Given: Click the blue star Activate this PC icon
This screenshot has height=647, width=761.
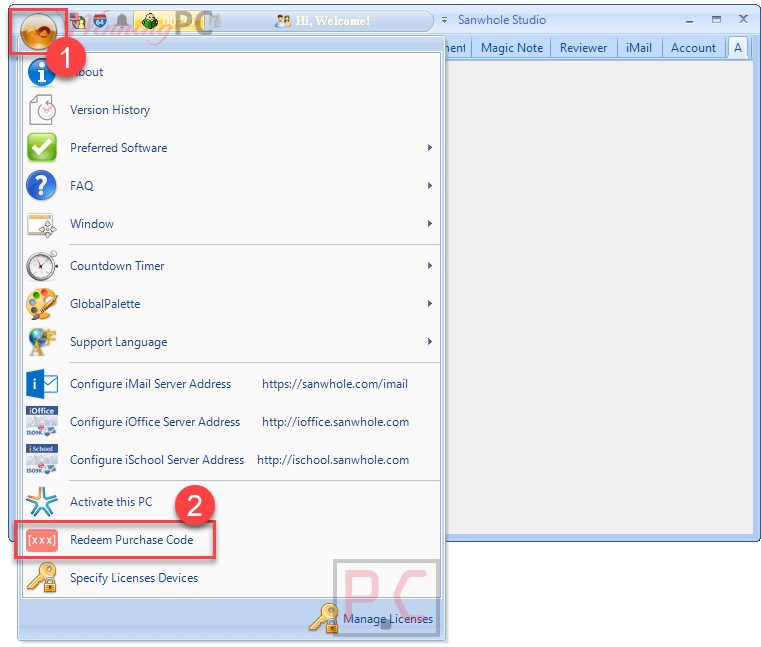Looking at the screenshot, I should click(x=42, y=502).
